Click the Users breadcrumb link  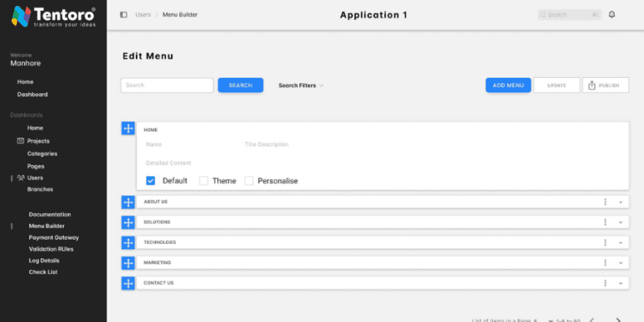pyautogui.click(x=143, y=15)
